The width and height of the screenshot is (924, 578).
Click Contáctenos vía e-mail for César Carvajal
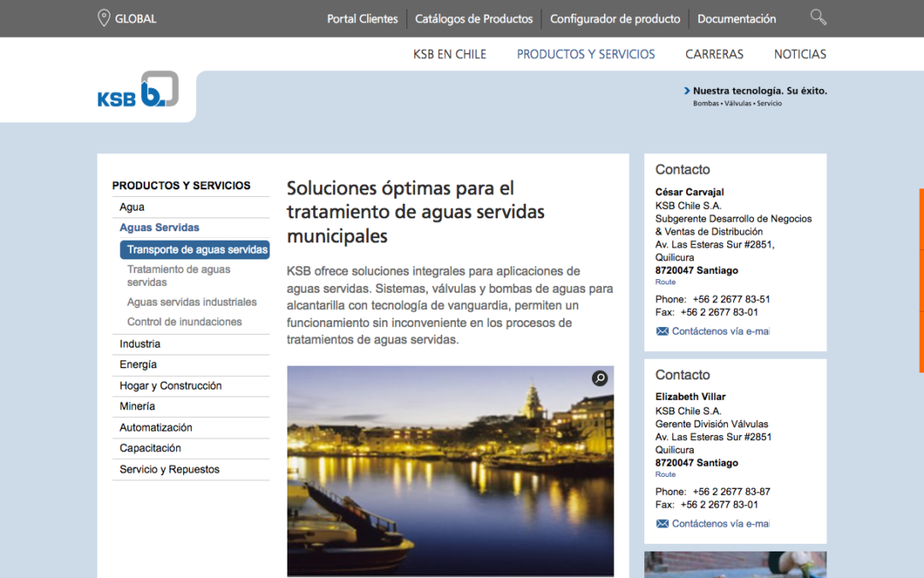(x=720, y=331)
